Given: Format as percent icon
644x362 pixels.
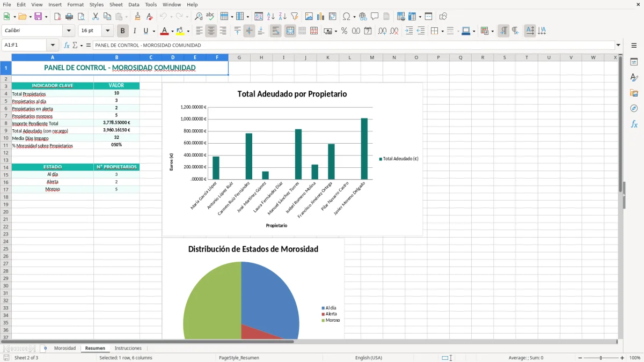Looking at the screenshot, I should coord(344,31).
